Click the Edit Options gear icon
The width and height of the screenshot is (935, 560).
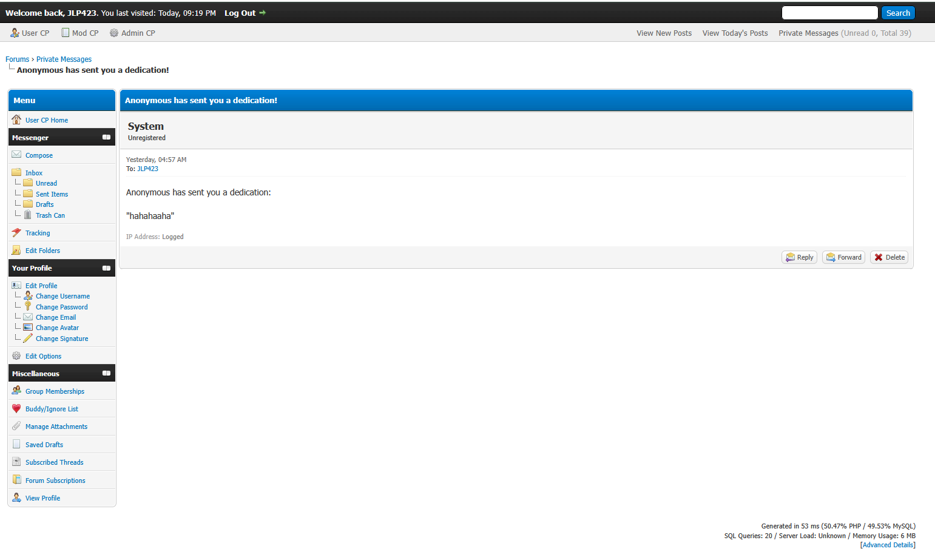[x=16, y=356]
